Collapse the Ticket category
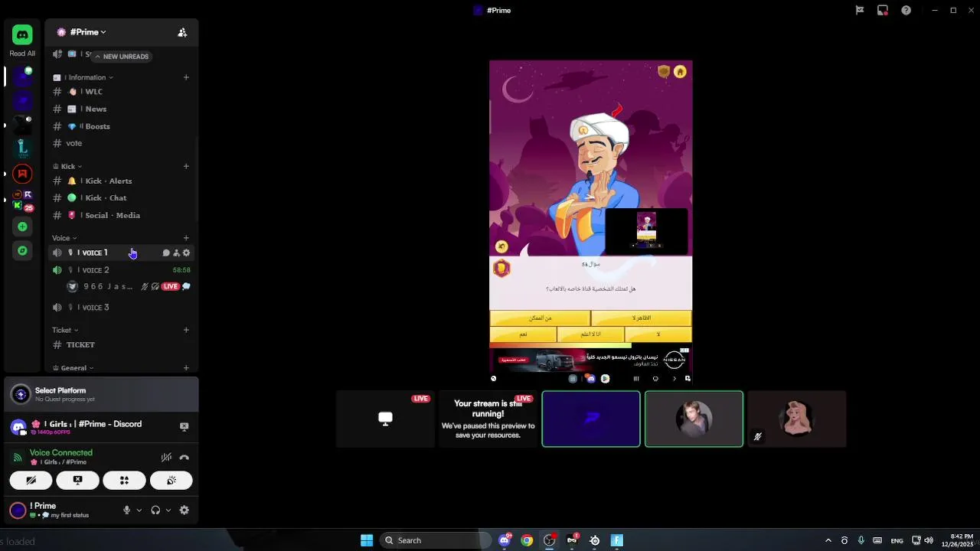 pos(65,330)
